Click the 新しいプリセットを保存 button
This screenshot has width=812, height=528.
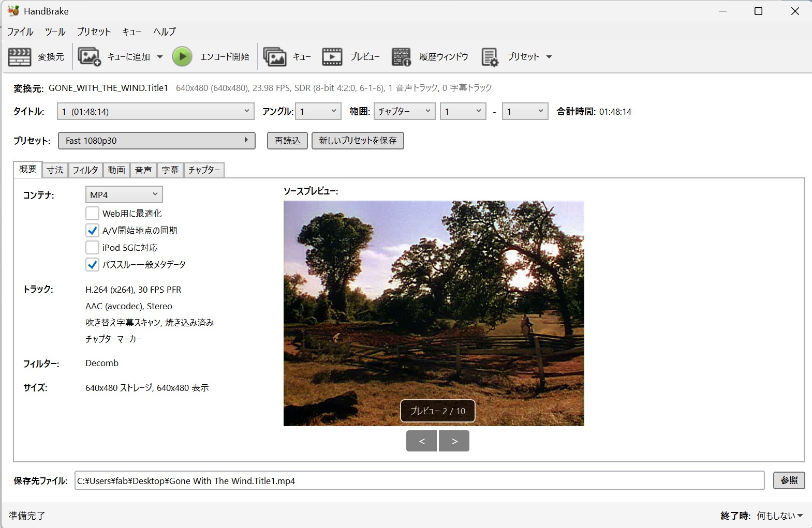click(358, 141)
